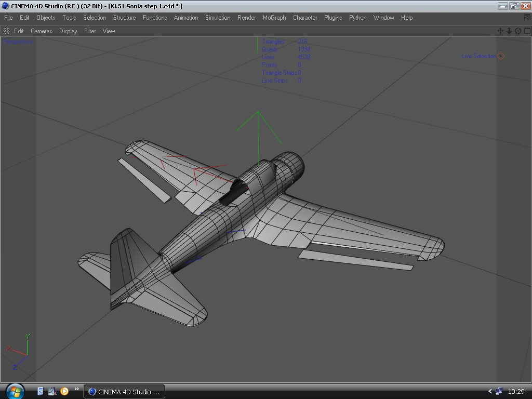532x399 pixels.
Task: Click the Live Selection tool indicator
Action: (x=483, y=56)
